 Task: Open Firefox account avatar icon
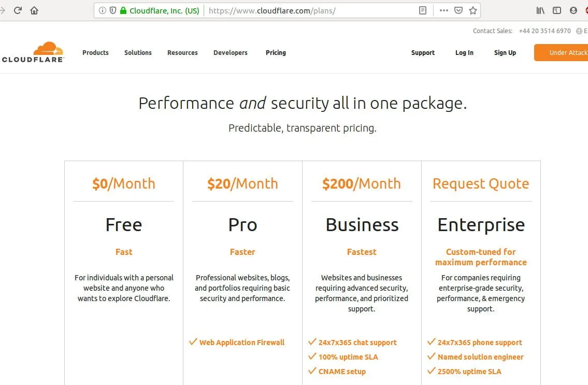573,10
